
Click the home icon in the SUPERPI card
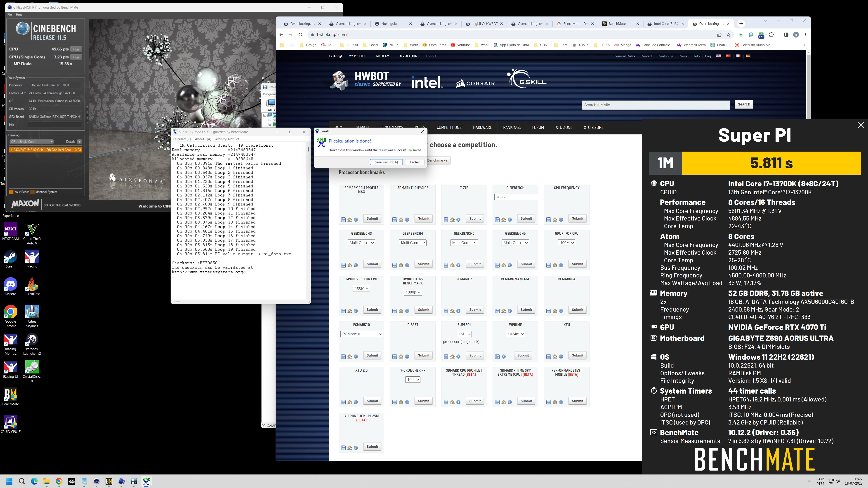tap(452, 357)
